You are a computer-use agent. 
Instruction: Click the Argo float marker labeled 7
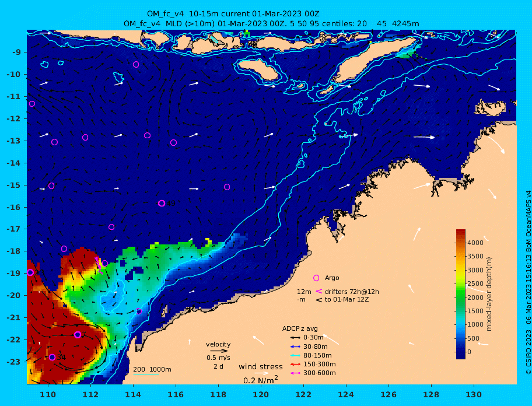click(78, 335)
